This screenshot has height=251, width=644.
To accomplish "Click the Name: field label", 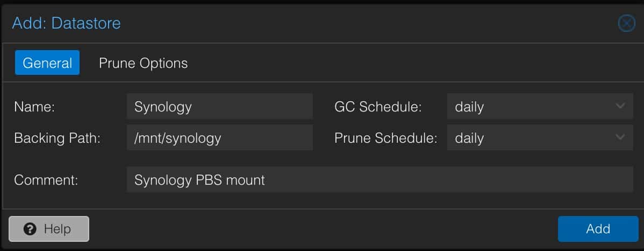I will [34, 107].
